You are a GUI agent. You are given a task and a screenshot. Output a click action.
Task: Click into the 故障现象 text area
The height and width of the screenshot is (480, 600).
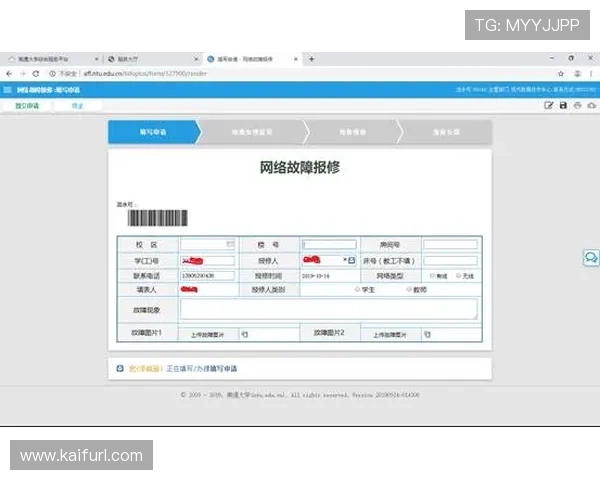pos(329,309)
